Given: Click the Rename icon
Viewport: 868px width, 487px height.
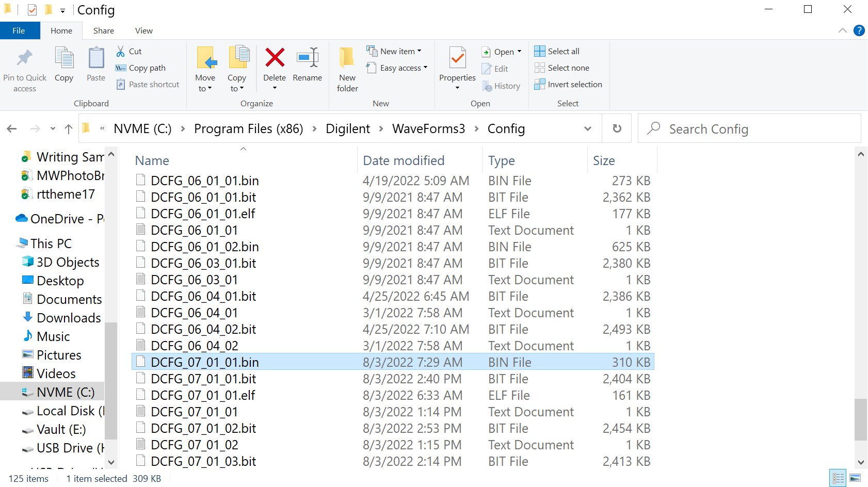Looking at the screenshot, I should (308, 57).
